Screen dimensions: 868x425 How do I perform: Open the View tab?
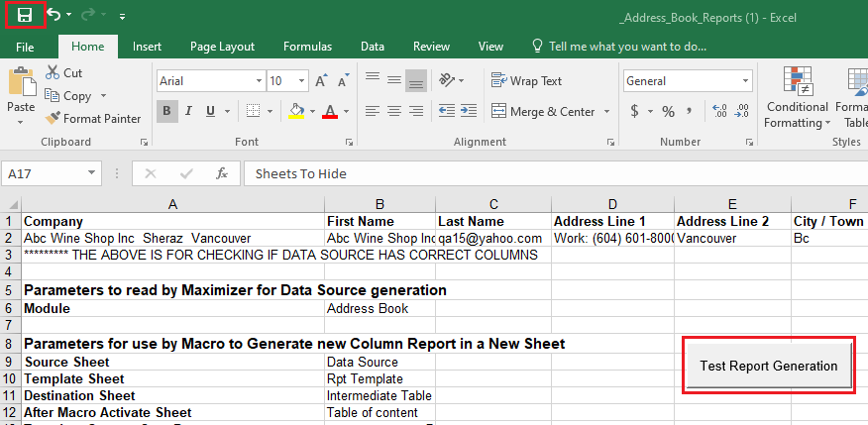[490, 47]
